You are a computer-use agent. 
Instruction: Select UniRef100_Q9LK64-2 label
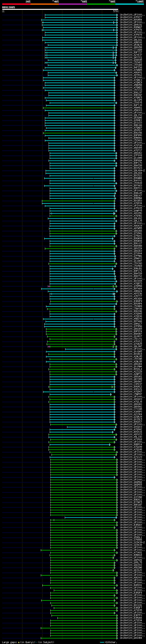[x=132, y=170]
